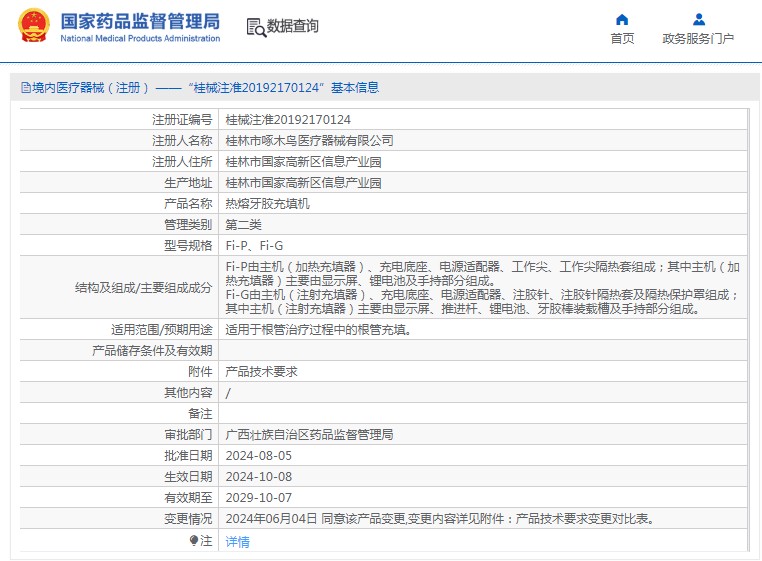The width and height of the screenshot is (762, 561).
Task: Click the 广西壮族自治区药品监督管理局 approving department cell
Action: click(x=309, y=434)
